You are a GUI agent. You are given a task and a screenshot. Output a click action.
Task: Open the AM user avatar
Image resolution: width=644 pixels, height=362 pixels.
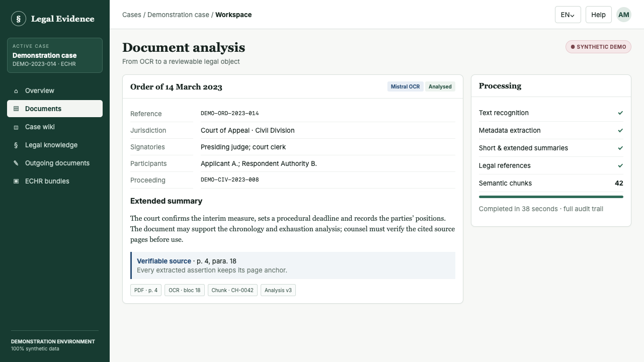[x=624, y=15]
